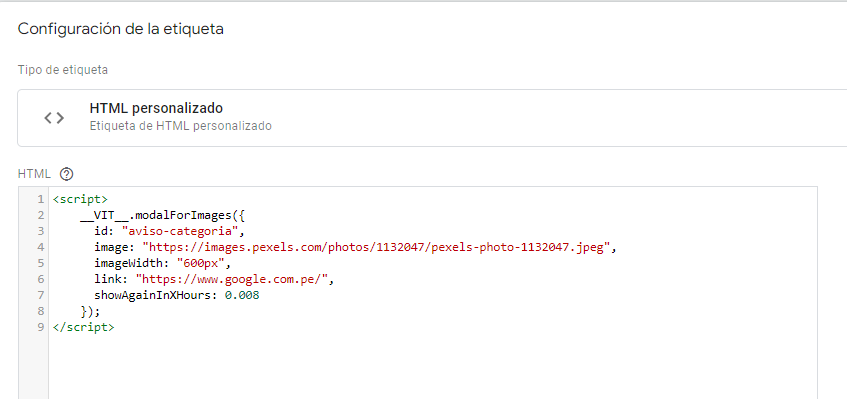Click line number 9 in the gutter
The image size is (847, 399).
pyautogui.click(x=41, y=327)
